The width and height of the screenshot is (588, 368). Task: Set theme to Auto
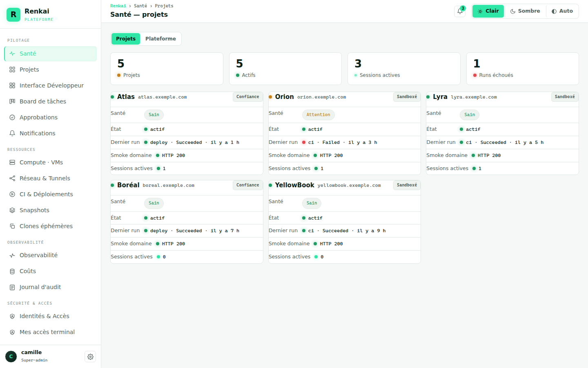coord(562,11)
